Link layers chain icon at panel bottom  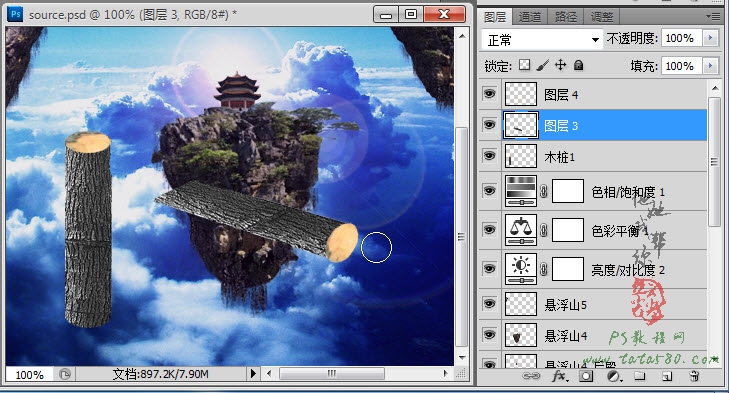coord(531,376)
